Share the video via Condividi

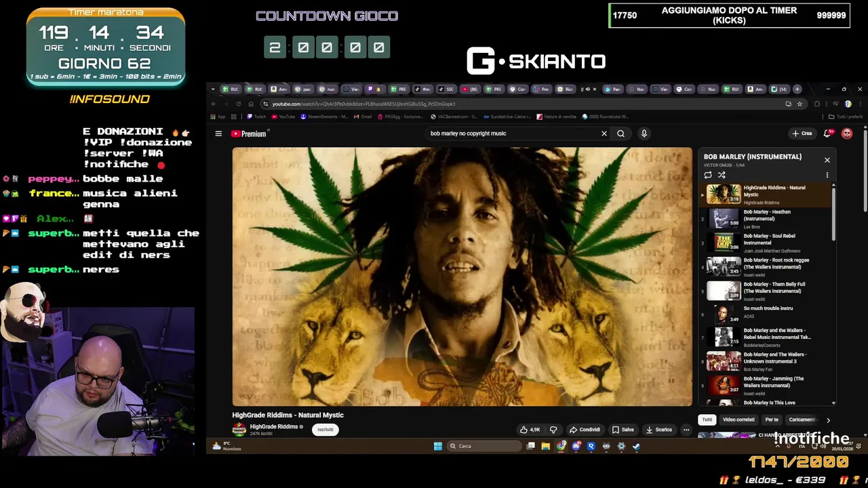pos(585,430)
